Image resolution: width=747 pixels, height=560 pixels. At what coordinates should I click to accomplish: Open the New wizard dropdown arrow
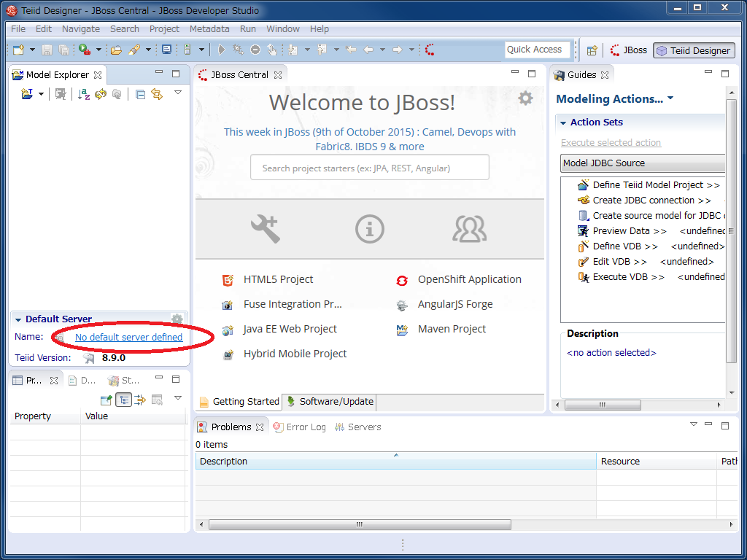32,50
